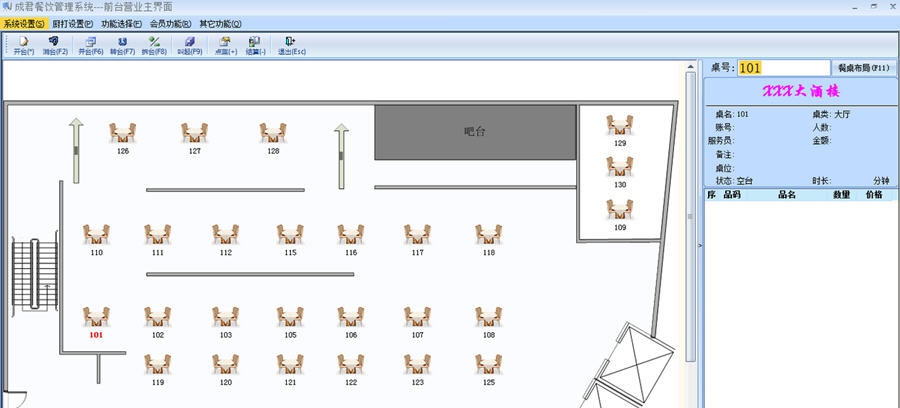The width and height of the screenshot is (900, 408).
Task: Select table 128 on the floor plan
Action: pos(273,133)
